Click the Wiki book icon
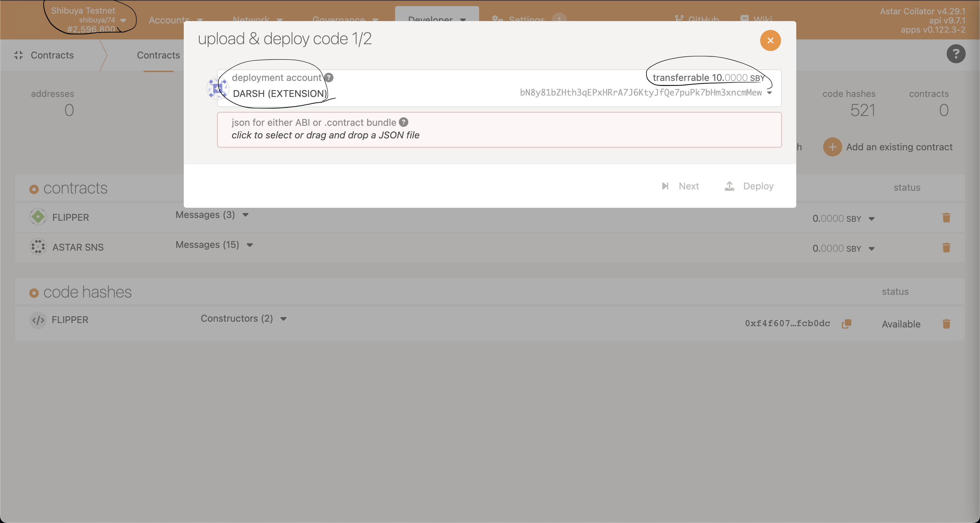Image resolution: width=980 pixels, height=523 pixels. click(744, 18)
